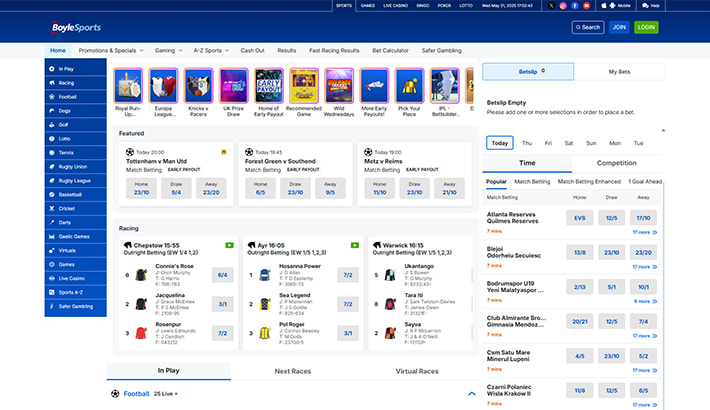Select Rugby Union in the sidebar

pyautogui.click(x=76, y=167)
